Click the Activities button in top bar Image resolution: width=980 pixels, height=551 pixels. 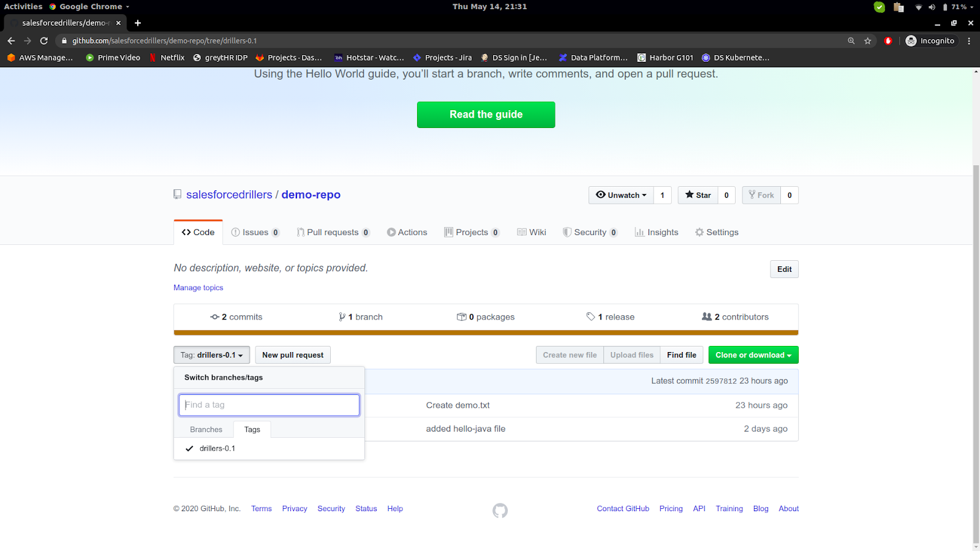(x=23, y=7)
